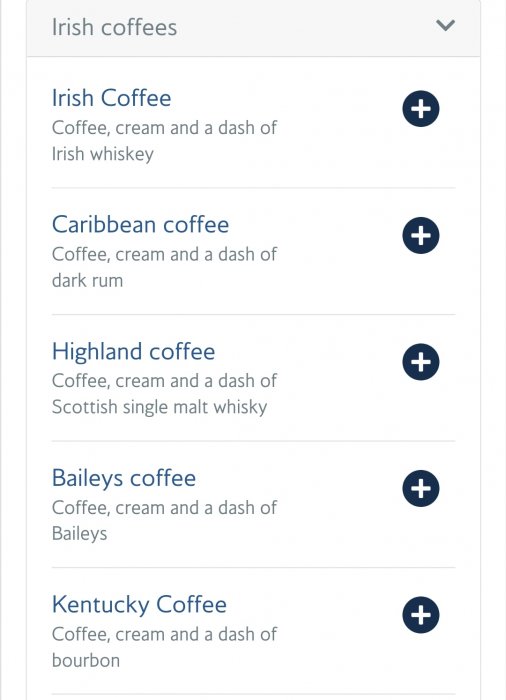The image size is (506, 700).
Task: Click the Coffee, cream line under Caribbean coffee
Action: point(164,254)
